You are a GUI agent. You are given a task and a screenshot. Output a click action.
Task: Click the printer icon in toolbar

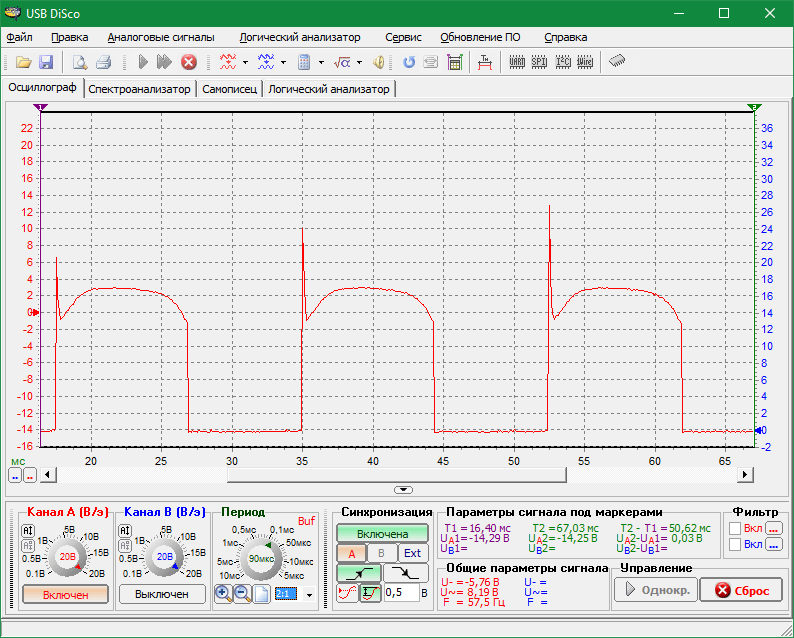tap(102, 62)
